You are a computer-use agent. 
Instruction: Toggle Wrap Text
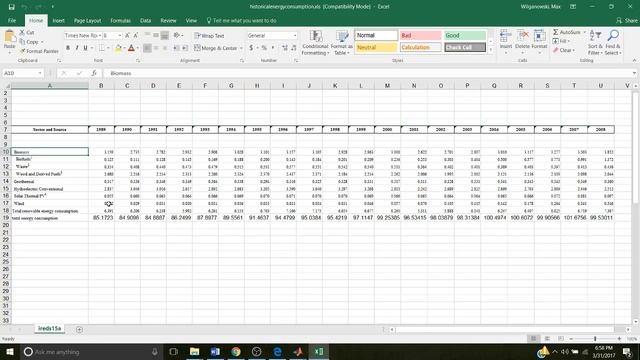pyautogui.click(x=209, y=36)
